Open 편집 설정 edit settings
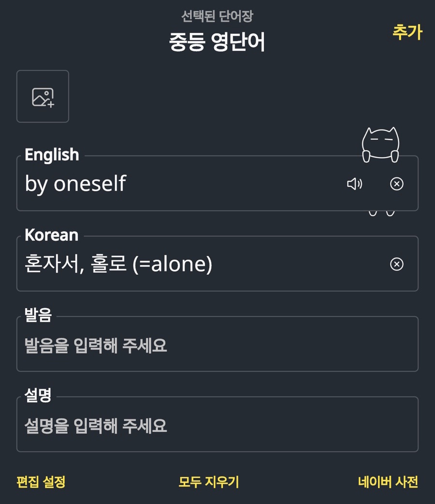This screenshot has width=435, height=504. click(41, 482)
